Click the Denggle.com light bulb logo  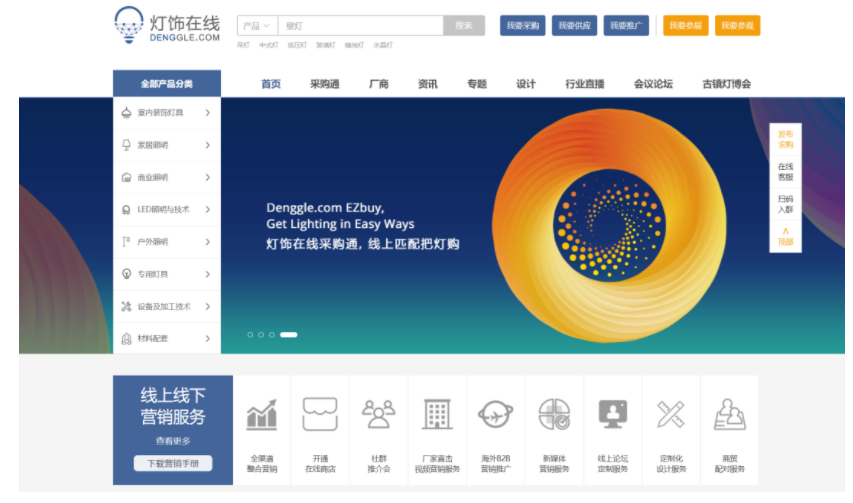tap(129, 25)
